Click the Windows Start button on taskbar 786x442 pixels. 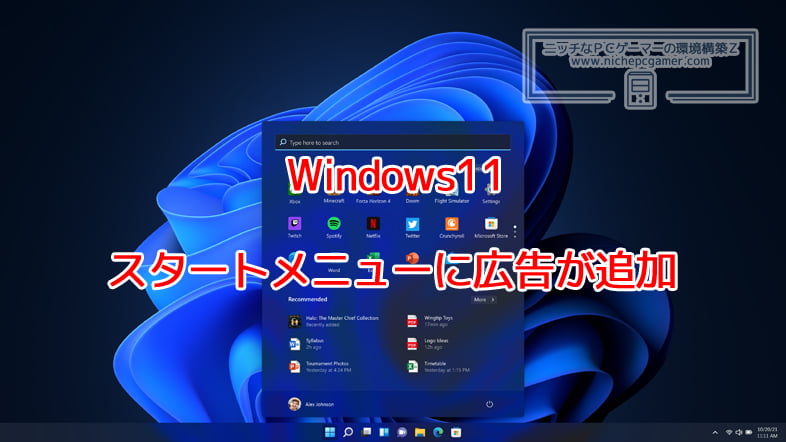tap(330, 432)
